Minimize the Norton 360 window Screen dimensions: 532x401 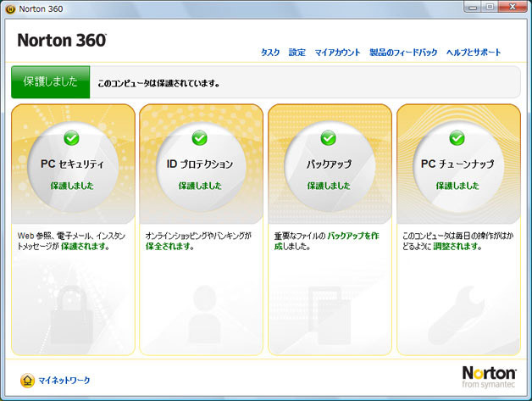pos(474,7)
